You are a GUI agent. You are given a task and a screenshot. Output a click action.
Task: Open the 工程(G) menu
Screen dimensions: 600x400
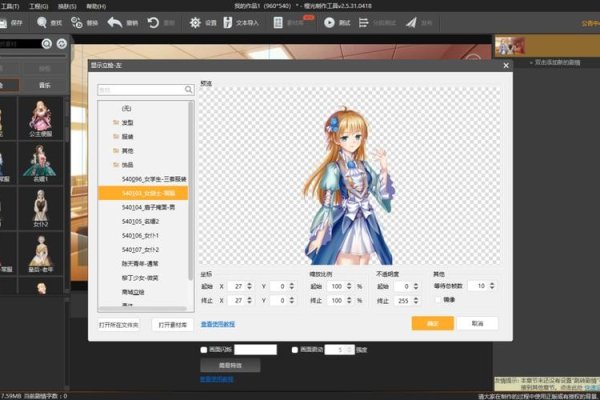pyautogui.click(x=39, y=6)
